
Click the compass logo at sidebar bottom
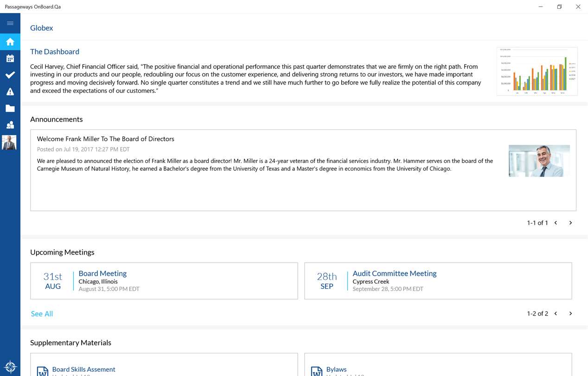[x=10, y=367]
